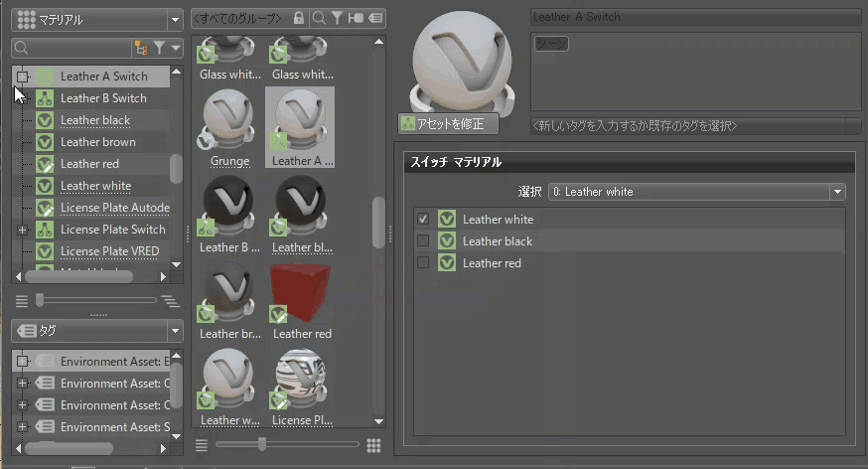Select the Leather w... thumbnail

tap(229, 388)
